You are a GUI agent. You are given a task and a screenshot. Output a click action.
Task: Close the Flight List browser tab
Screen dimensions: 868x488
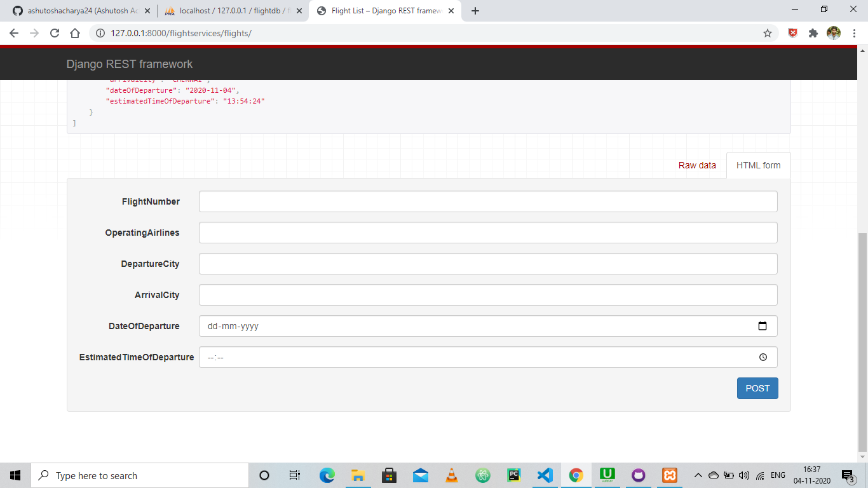451,11
